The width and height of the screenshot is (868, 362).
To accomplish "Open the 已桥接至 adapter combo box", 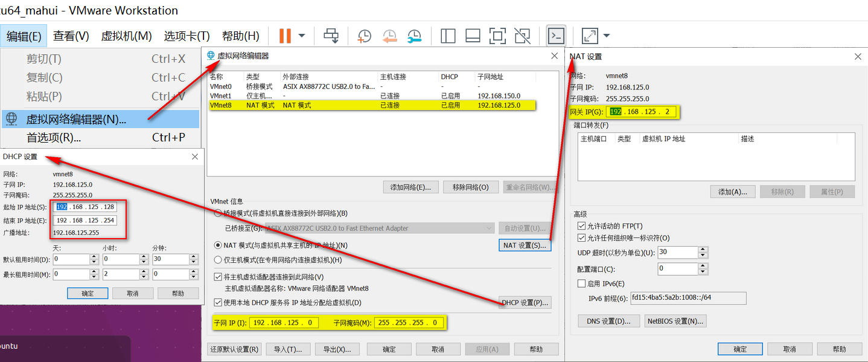I will (379, 228).
